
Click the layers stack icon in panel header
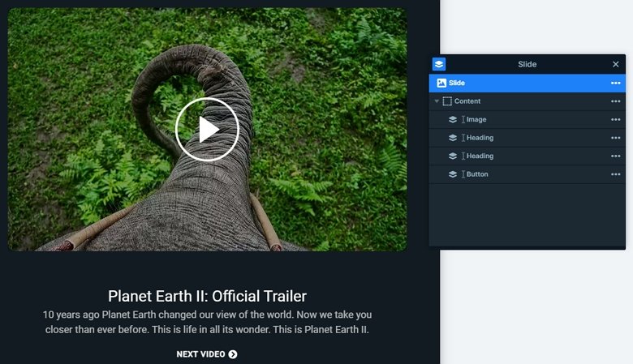click(x=439, y=64)
